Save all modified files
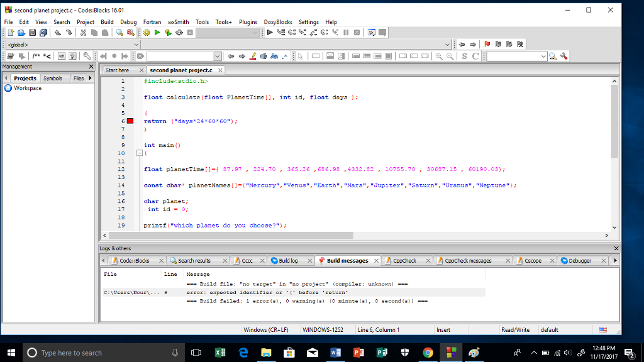 pos(43,33)
